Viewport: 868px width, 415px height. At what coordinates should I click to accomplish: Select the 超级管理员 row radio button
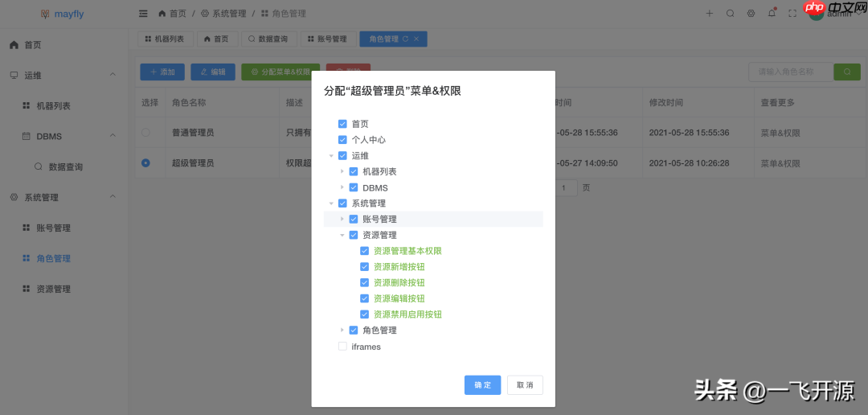coord(145,163)
